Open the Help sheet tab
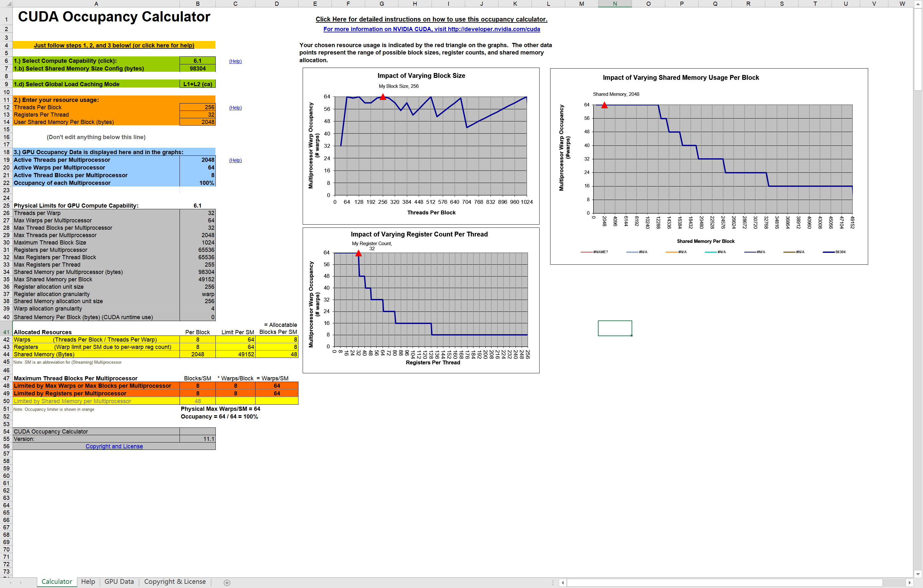The height and width of the screenshot is (588, 923). pos(88,582)
